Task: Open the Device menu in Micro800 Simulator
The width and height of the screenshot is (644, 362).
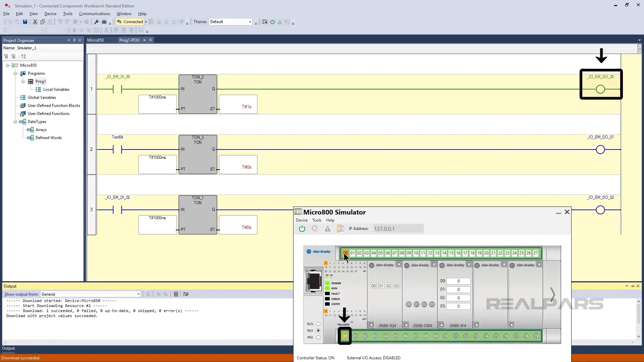Action: coord(302,220)
